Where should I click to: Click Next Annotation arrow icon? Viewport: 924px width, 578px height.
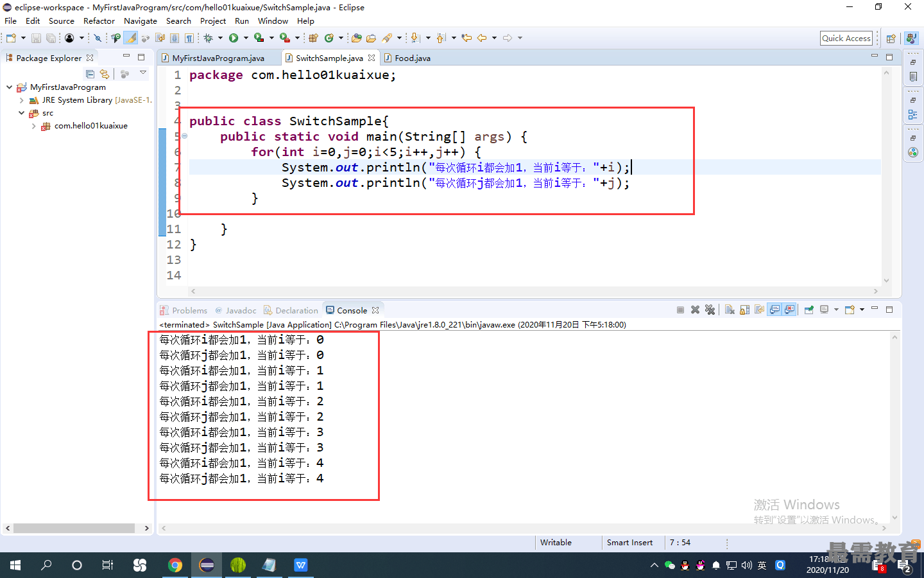tap(415, 38)
